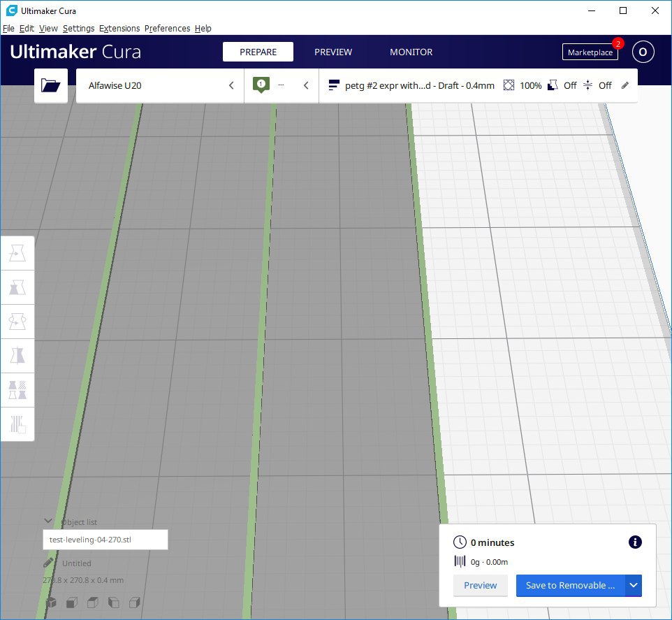Click the Object list label

click(x=80, y=522)
